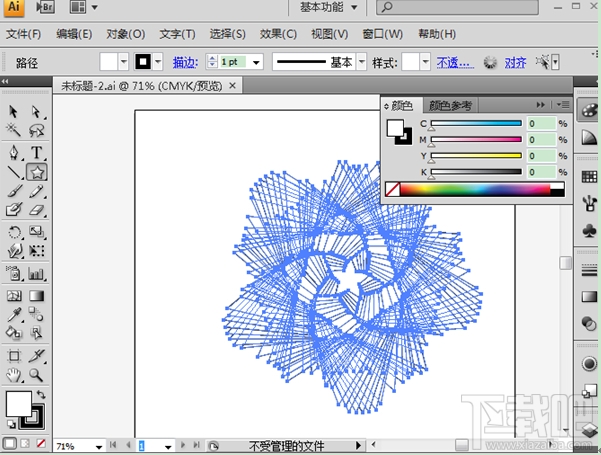Select the Slice tool

36,356
